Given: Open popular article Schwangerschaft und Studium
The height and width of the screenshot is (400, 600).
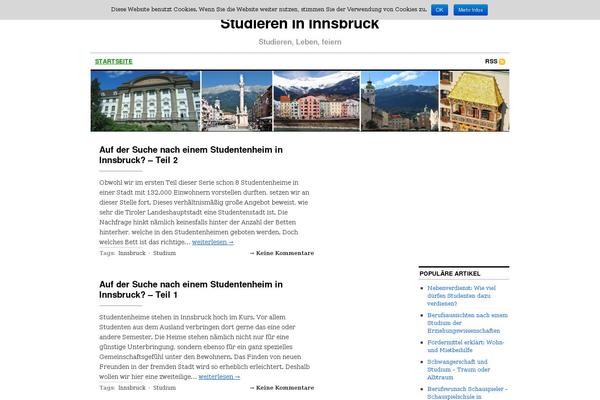Looking at the screenshot, I should (x=458, y=369).
